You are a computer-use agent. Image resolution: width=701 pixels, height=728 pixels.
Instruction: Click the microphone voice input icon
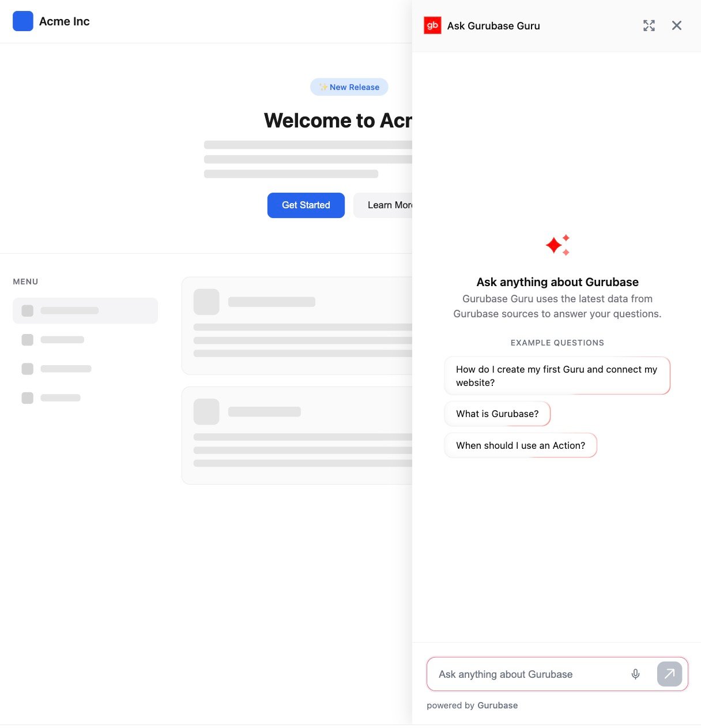[x=635, y=674]
